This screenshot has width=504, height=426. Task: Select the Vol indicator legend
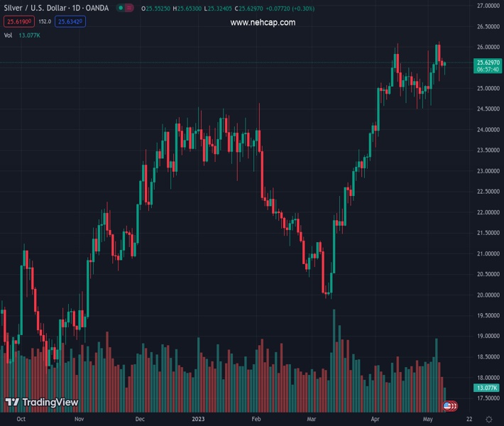[9, 35]
